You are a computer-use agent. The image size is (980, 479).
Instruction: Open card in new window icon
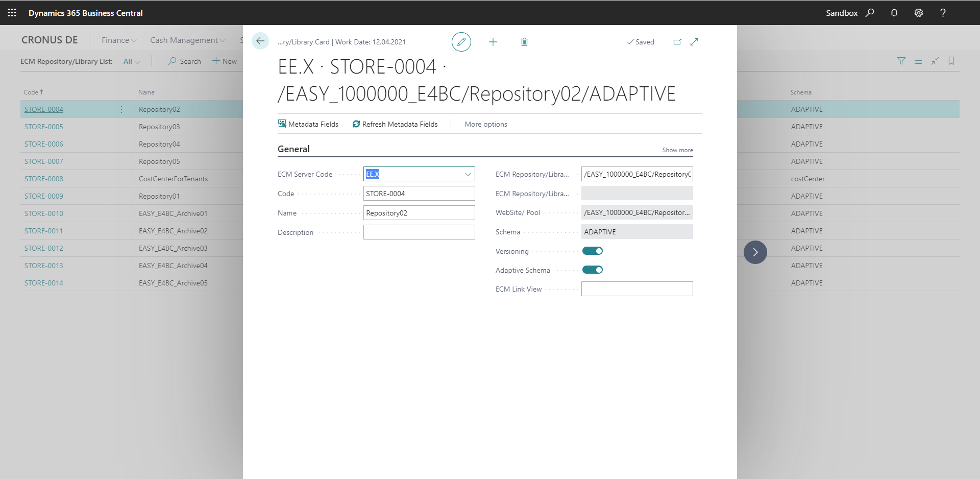677,42
